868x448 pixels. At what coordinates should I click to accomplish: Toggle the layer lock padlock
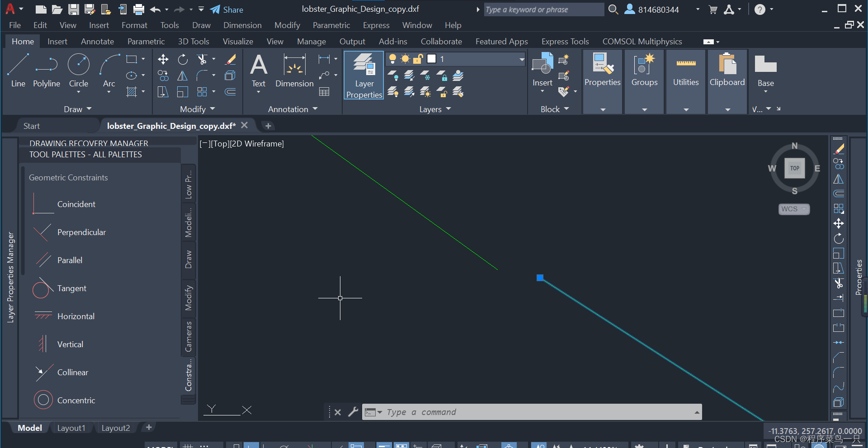pos(418,59)
